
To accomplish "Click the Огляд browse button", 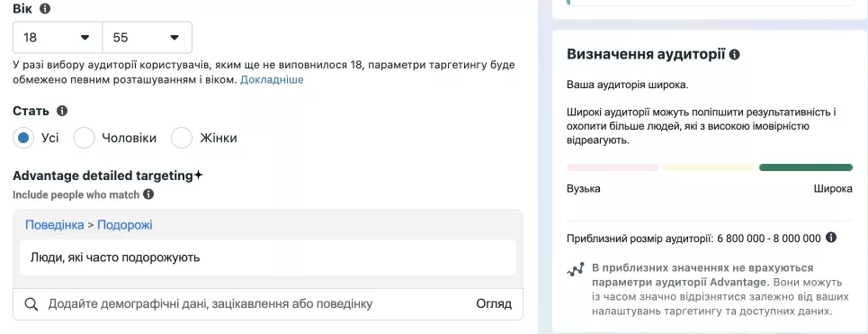I will click(x=494, y=303).
